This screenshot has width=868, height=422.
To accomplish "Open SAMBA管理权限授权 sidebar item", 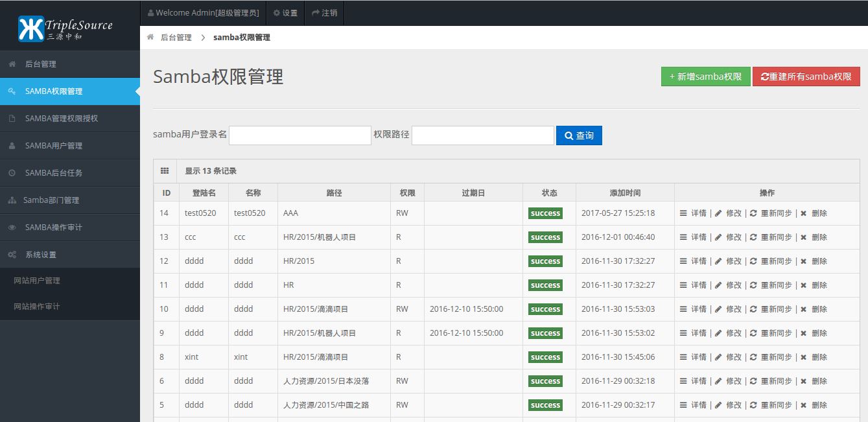I will [70, 119].
